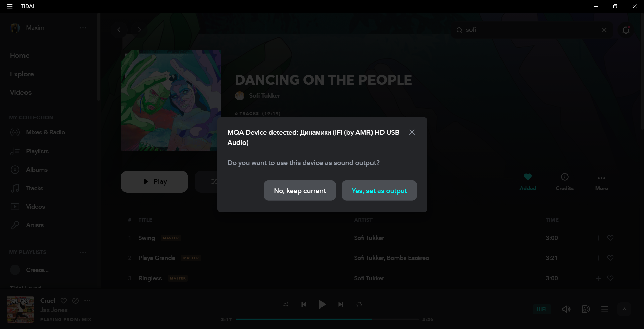Click the Cruel song title
The image size is (644, 329).
tap(48, 301)
